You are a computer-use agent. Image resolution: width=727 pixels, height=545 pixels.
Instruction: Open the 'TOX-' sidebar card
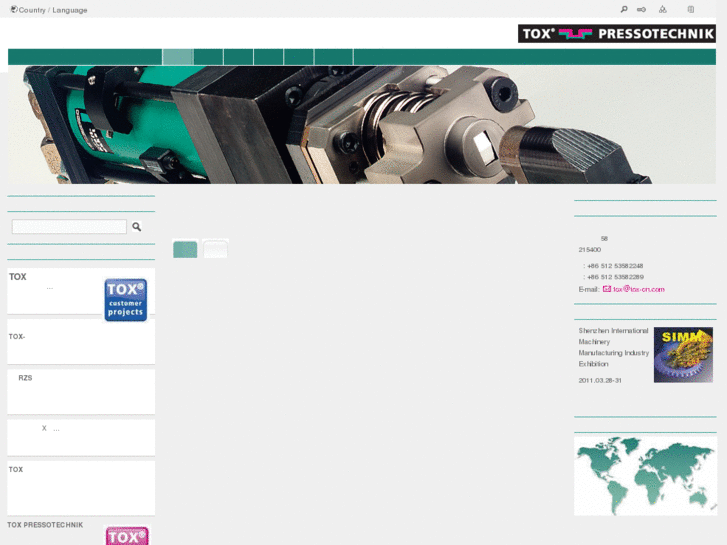point(81,341)
